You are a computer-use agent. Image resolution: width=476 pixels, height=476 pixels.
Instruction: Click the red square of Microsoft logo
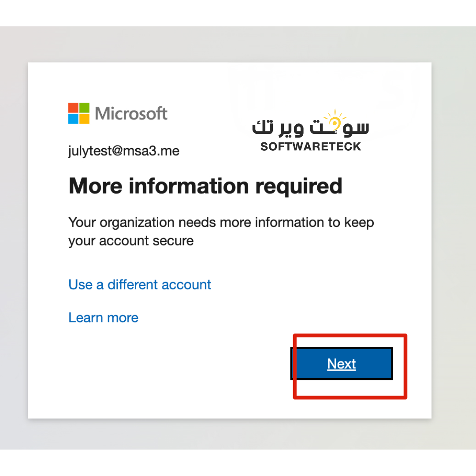click(74, 108)
